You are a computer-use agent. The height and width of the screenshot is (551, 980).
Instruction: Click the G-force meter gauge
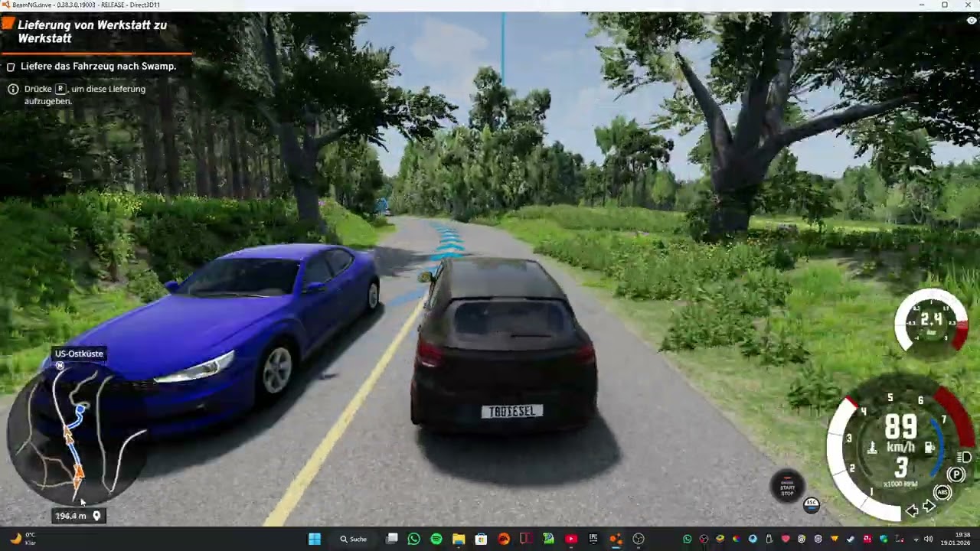tap(931, 321)
